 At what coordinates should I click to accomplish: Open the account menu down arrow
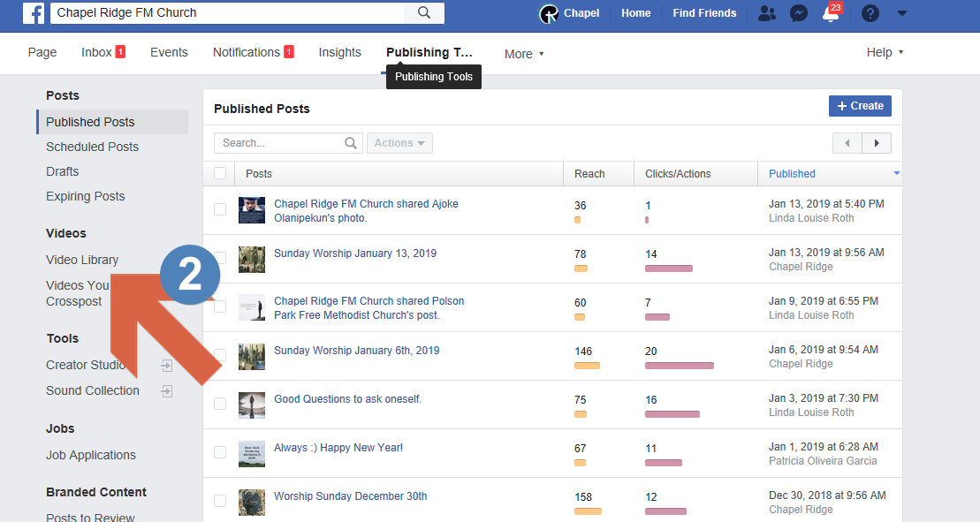[902, 13]
